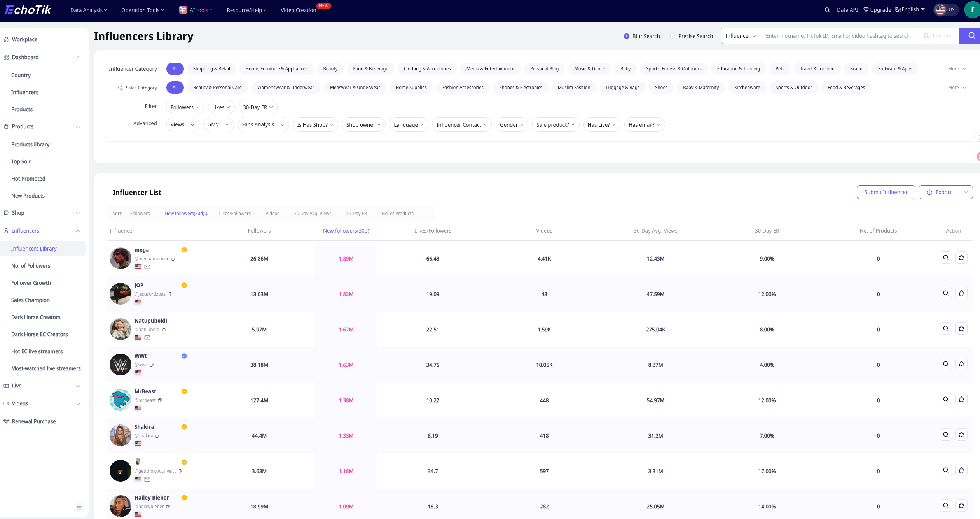
Task: Favorite JOP with the star icon
Action: coord(961,293)
